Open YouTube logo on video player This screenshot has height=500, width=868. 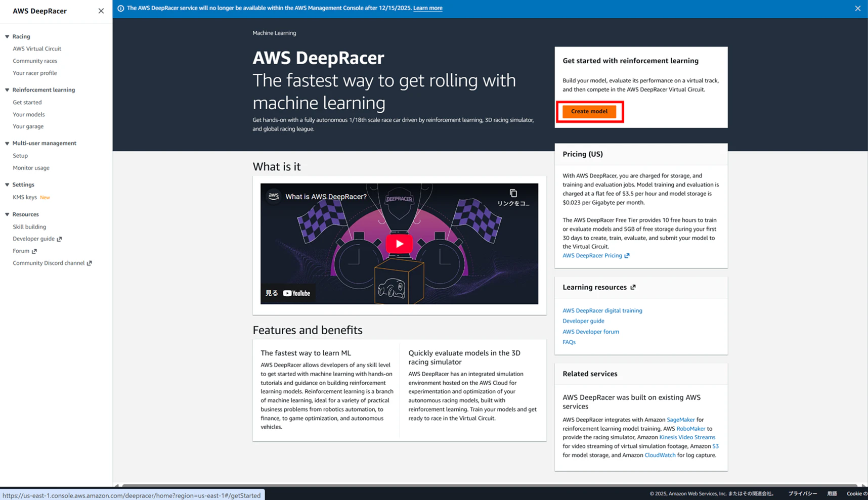(x=296, y=293)
